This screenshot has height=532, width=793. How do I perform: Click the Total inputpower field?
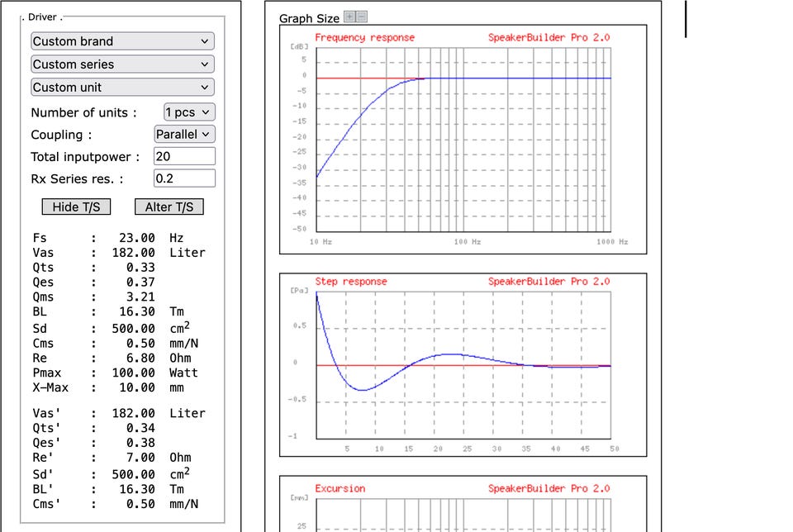coord(184,156)
